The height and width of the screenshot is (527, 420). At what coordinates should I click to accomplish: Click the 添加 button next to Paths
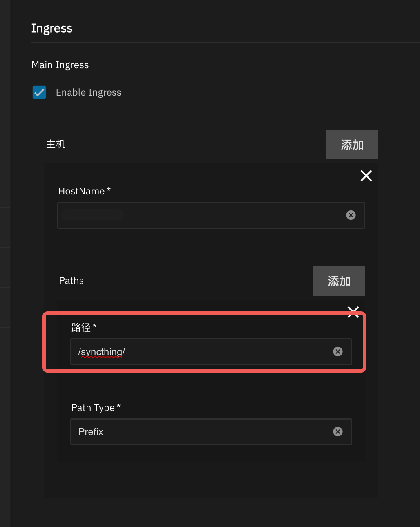pyautogui.click(x=339, y=281)
